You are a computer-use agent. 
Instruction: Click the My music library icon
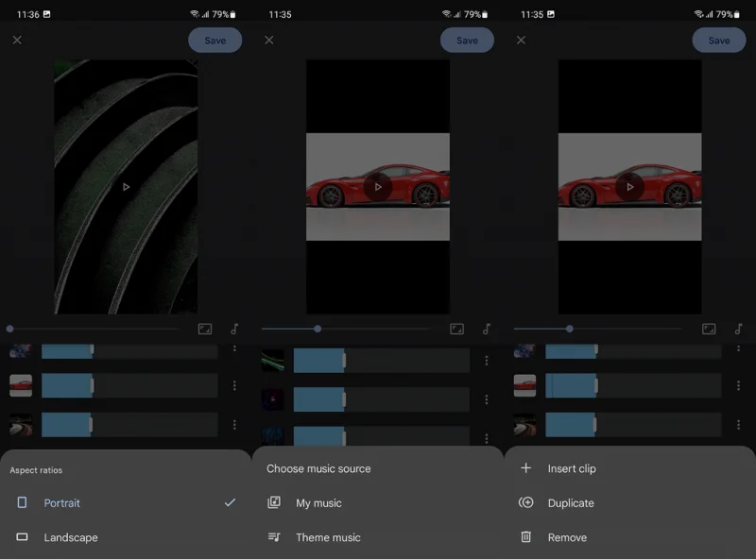pos(274,502)
